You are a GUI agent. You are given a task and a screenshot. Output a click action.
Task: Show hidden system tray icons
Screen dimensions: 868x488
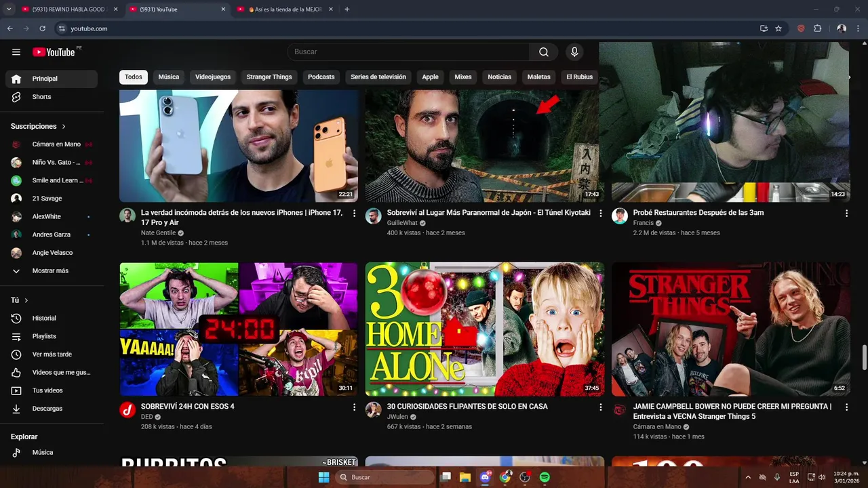[x=748, y=477]
